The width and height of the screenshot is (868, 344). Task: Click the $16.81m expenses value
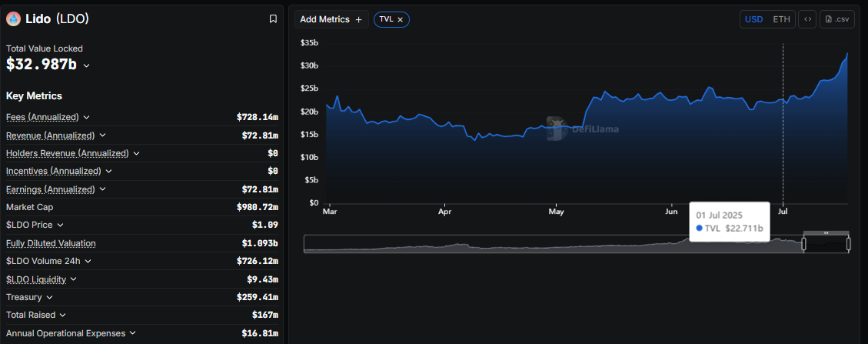[260, 333]
